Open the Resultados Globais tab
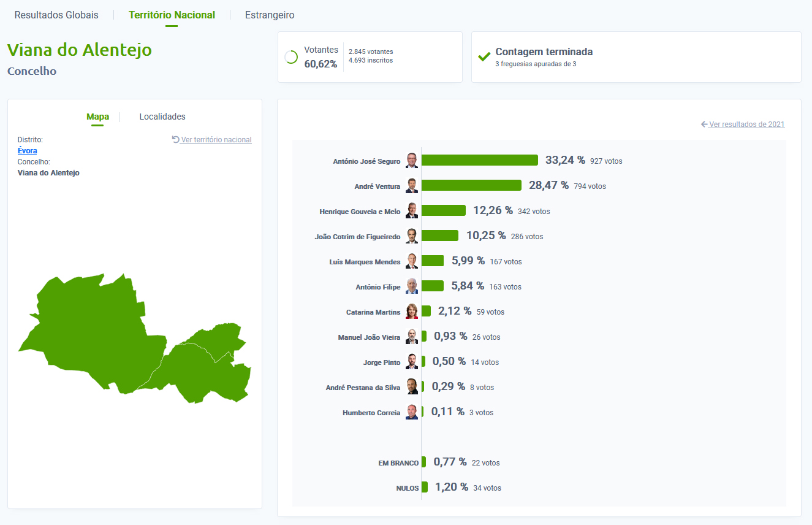This screenshot has width=812, height=525. [56, 15]
